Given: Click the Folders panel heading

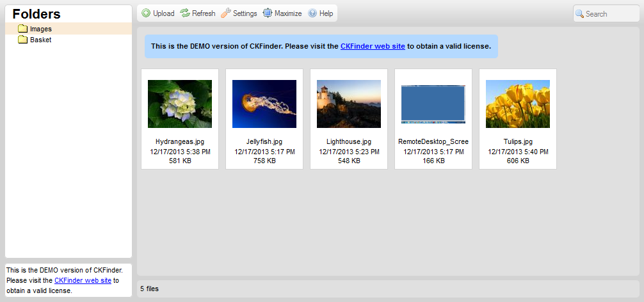Looking at the screenshot, I should click(36, 14).
